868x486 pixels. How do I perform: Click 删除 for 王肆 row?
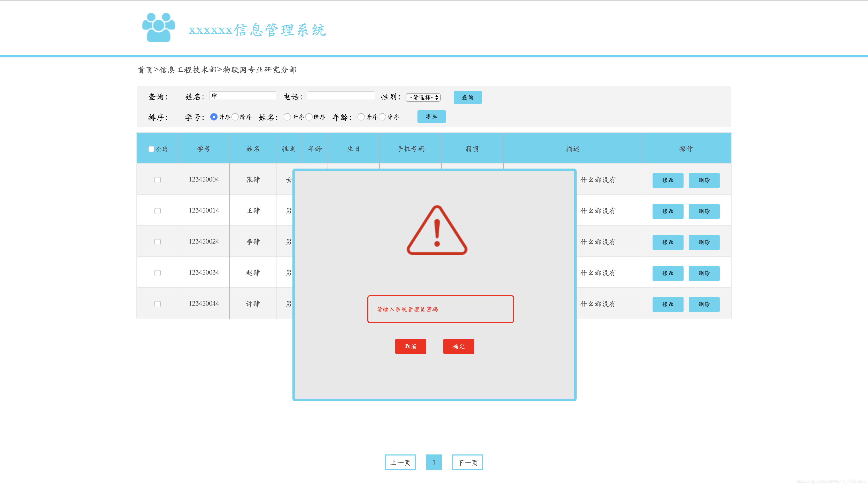704,211
